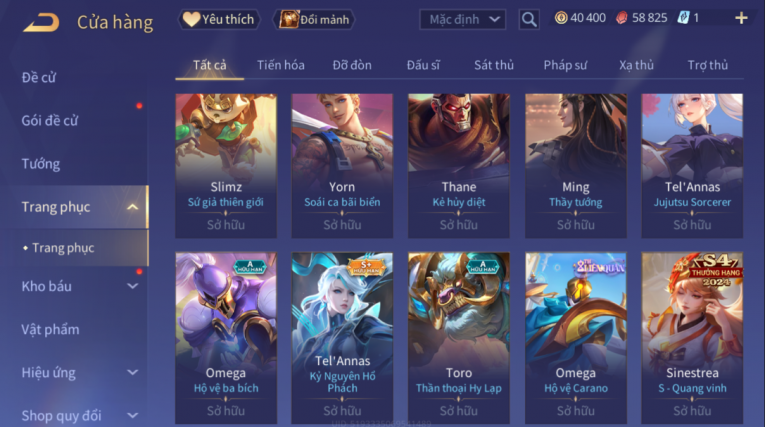Select Sinestrea S-Quang vinh skin card
Image resolution: width=765 pixels, height=427 pixels.
692,338
